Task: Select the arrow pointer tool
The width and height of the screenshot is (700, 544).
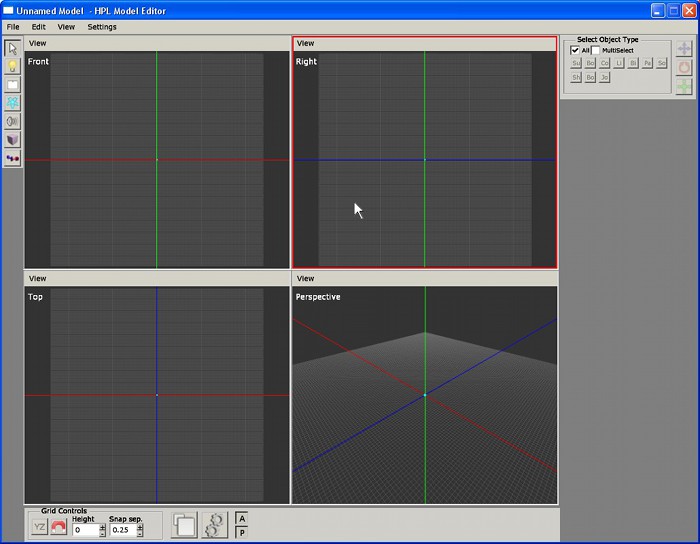Action: pos(13,49)
